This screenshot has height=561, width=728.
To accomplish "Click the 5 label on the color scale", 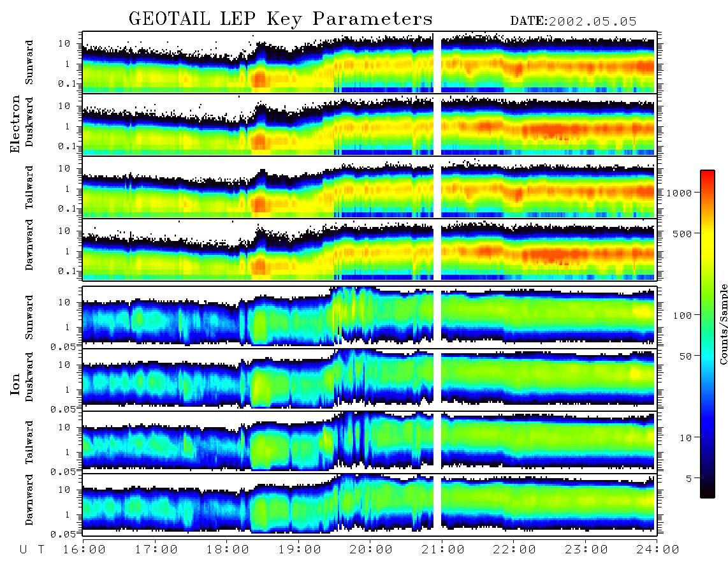I will [688, 479].
